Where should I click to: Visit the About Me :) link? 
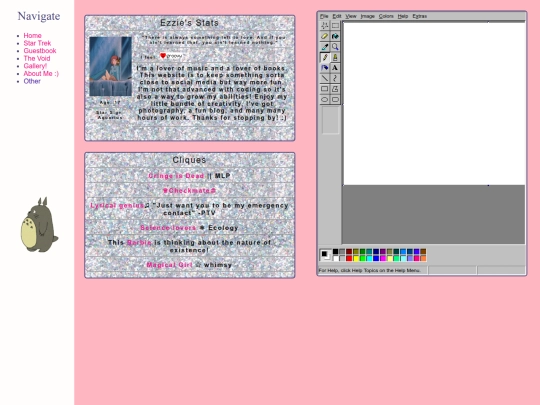(41, 73)
